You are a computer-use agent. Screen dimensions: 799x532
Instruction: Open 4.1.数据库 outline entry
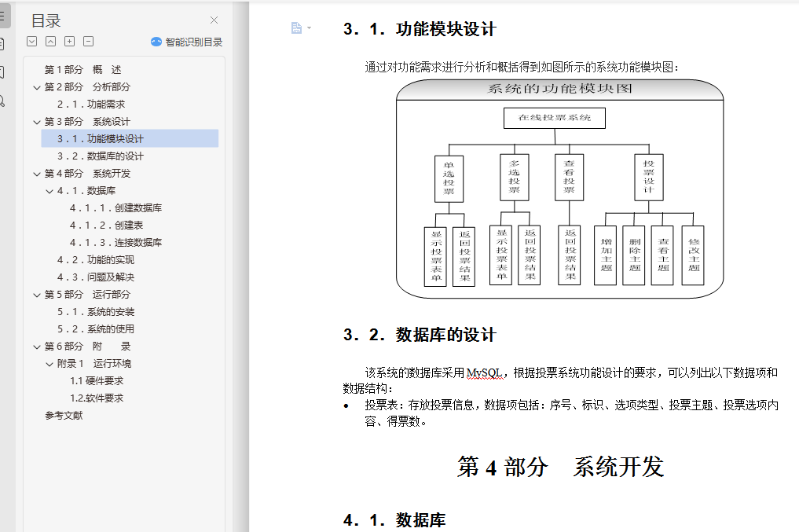86,191
